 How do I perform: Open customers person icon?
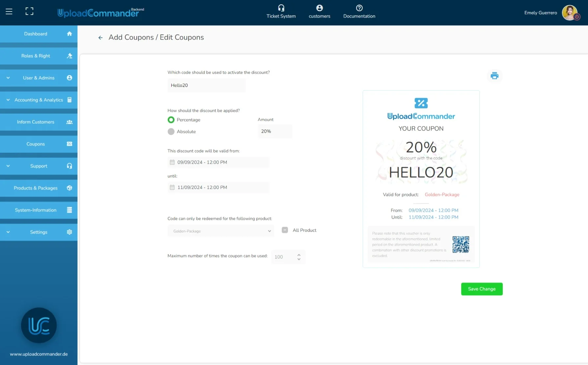319,8
